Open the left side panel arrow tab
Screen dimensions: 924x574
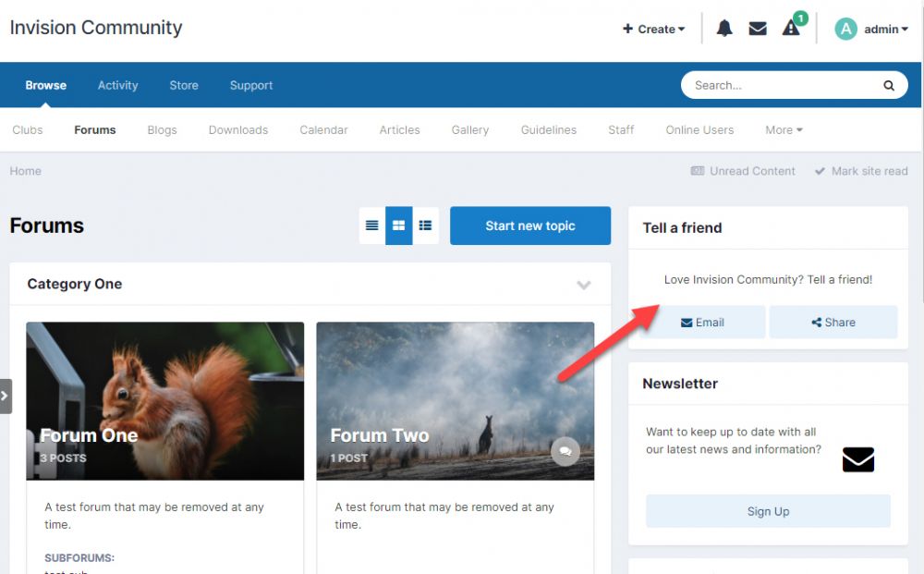(x=6, y=396)
